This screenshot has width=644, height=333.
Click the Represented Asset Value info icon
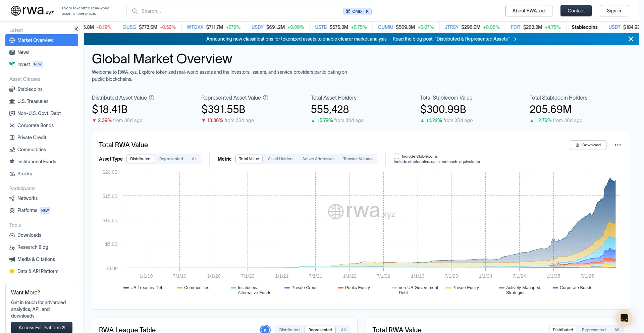click(266, 98)
